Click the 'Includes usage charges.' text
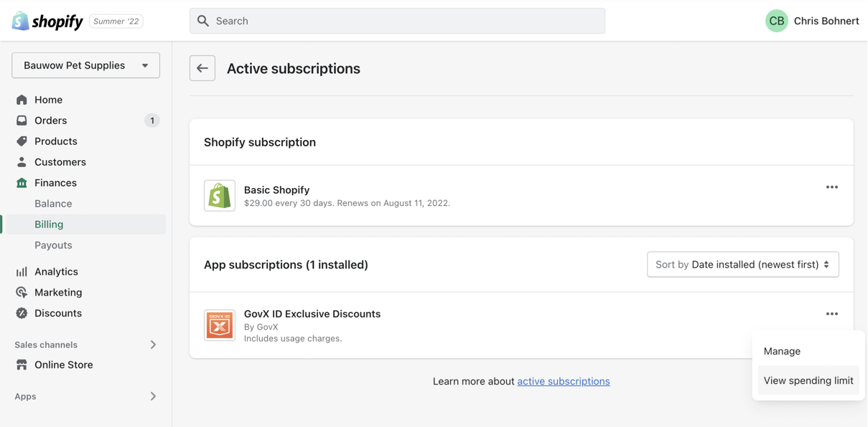868x427 pixels. coord(293,339)
